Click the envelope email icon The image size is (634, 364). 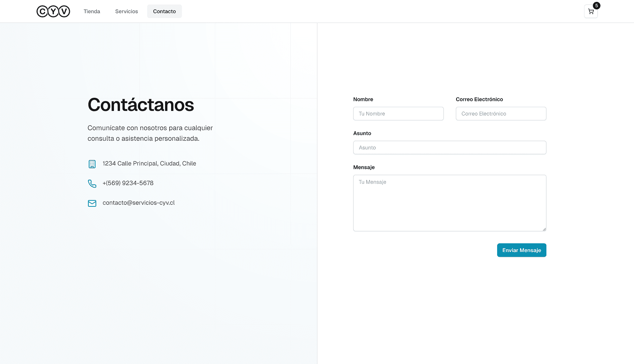click(92, 203)
